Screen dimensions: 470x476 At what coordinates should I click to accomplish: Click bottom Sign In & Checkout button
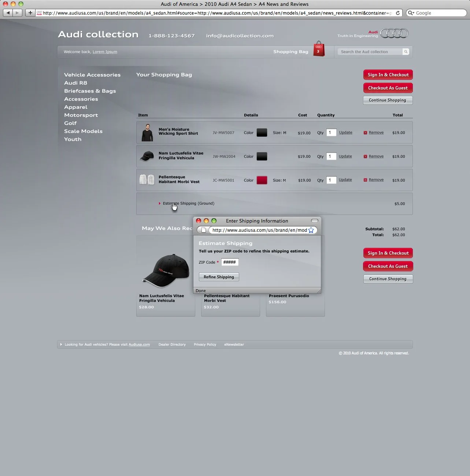[388, 253]
